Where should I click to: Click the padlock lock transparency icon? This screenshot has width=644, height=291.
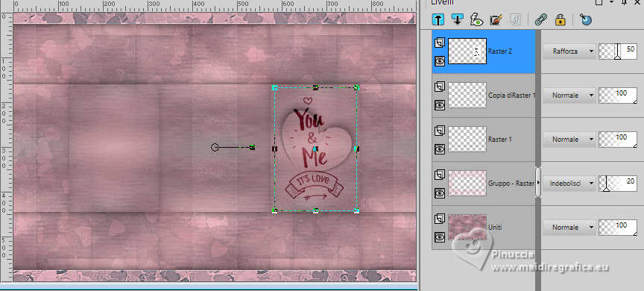(561, 19)
